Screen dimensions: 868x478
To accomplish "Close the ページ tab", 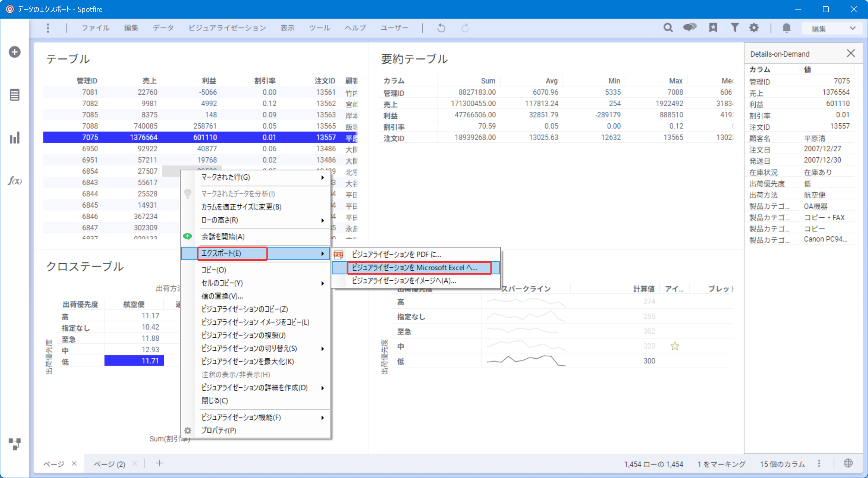I will coord(74,463).
